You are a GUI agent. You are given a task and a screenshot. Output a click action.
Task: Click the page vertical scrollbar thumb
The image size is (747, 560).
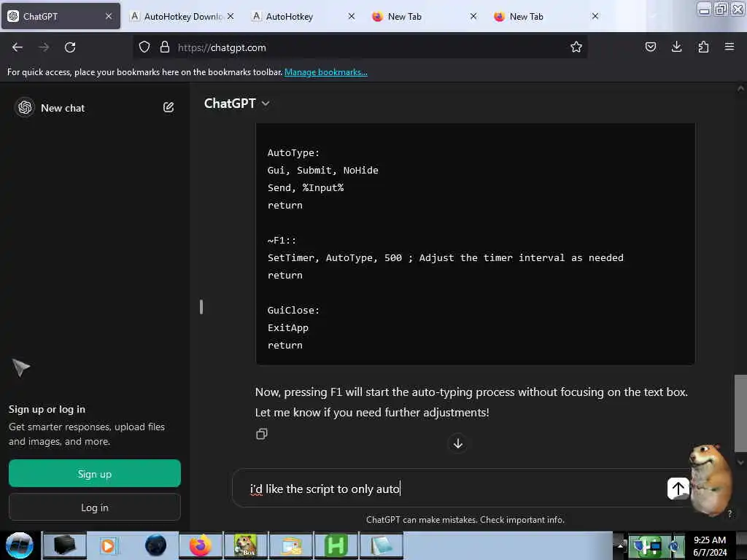(740, 413)
